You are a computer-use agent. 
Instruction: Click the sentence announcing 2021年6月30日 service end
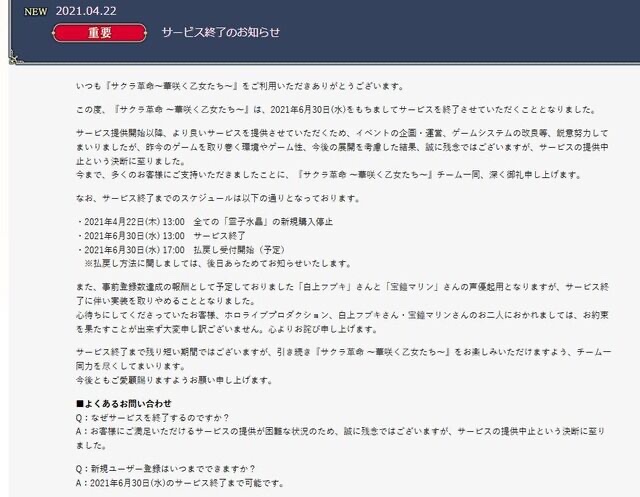[337, 110]
